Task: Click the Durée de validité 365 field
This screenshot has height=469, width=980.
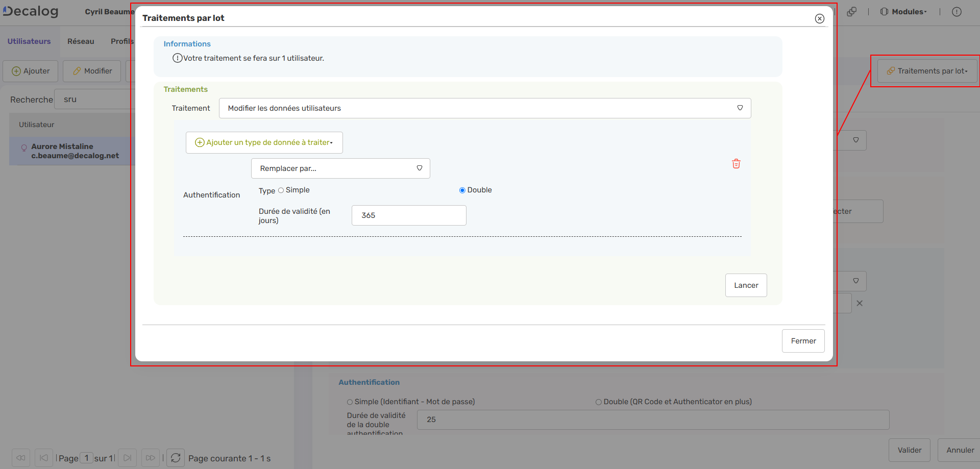Action: 408,215
